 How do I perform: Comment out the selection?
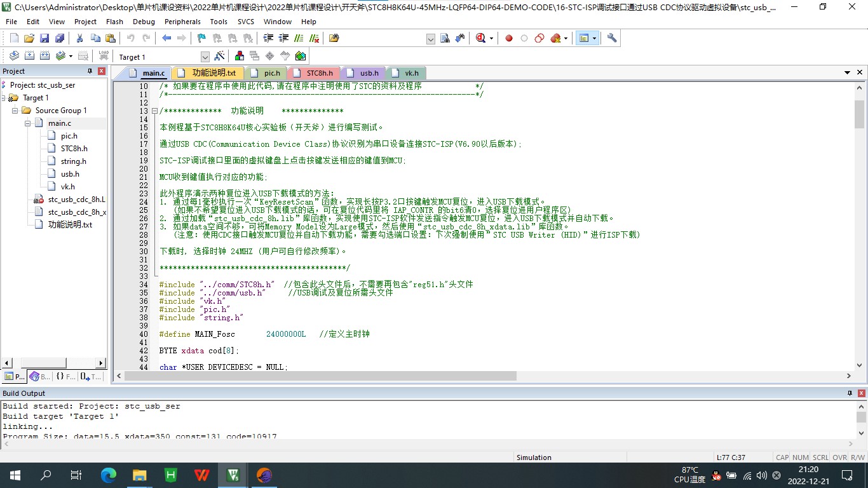pos(299,38)
